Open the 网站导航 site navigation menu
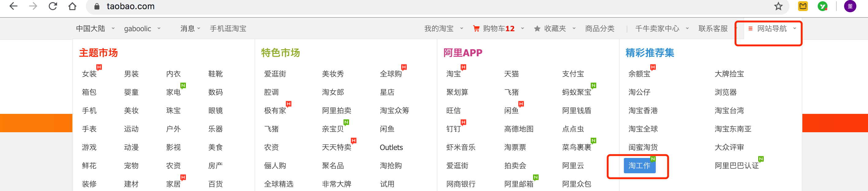The height and width of the screenshot is (191, 868). pos(772,28)
